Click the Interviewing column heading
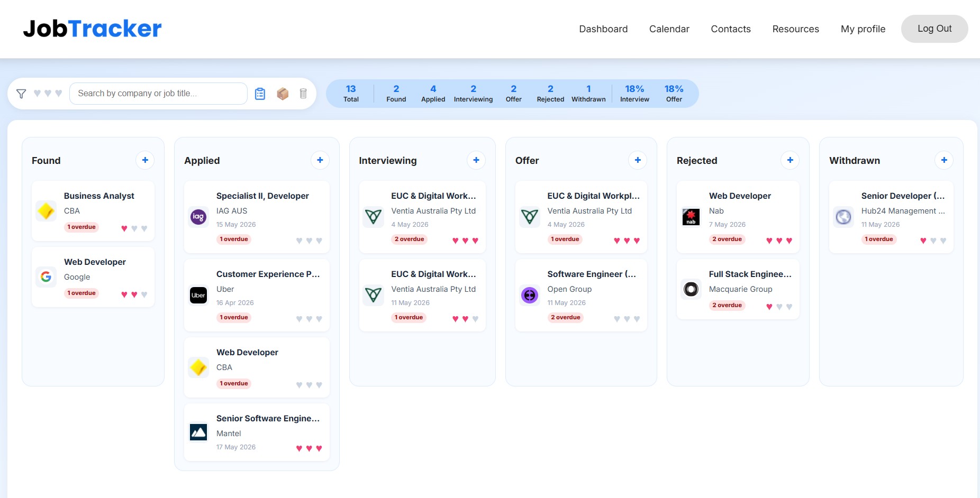Image resolution: width=980 pixels, height=498 pixels. [x=388, y=161]
